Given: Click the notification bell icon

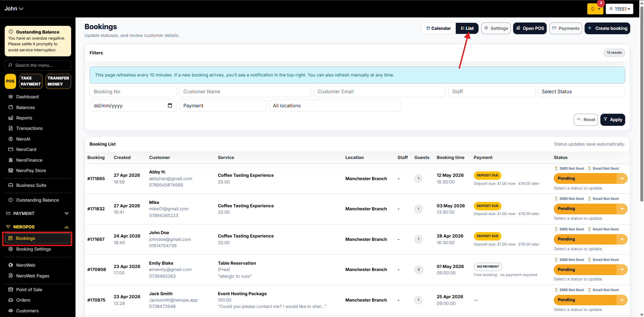Looking at the screenshot, I should click(593, 9).
